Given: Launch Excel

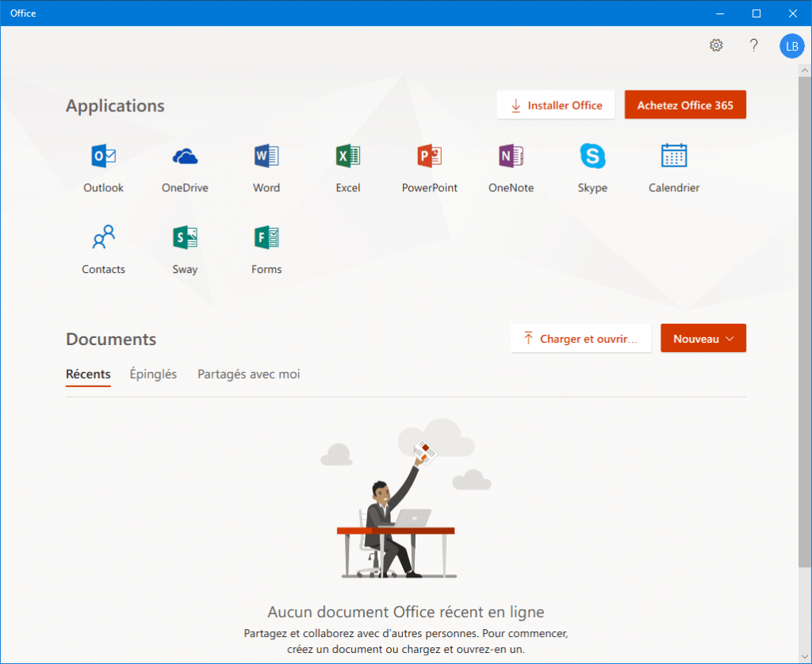Looking at the screenshot, I should pyautogui.click(x=348, y=168).
